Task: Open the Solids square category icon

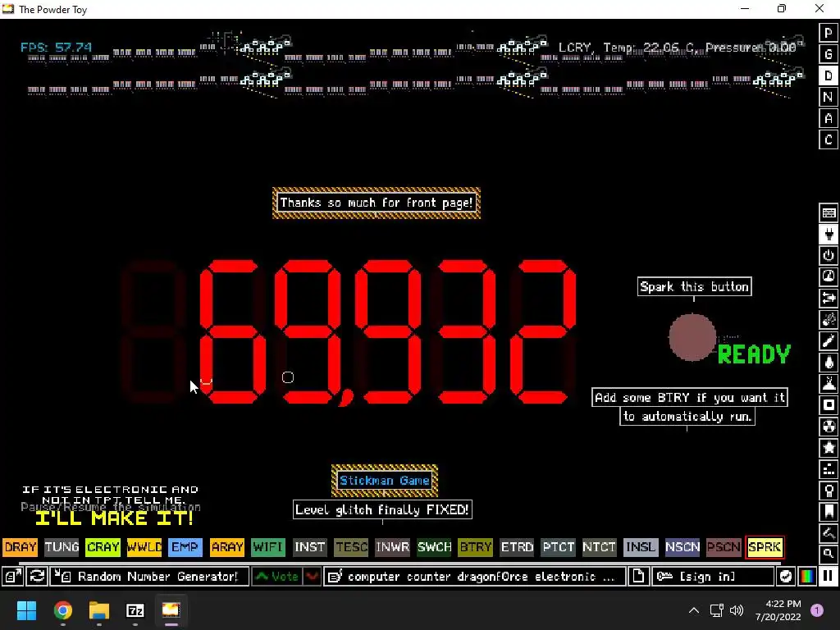Action: click(829, 405)
